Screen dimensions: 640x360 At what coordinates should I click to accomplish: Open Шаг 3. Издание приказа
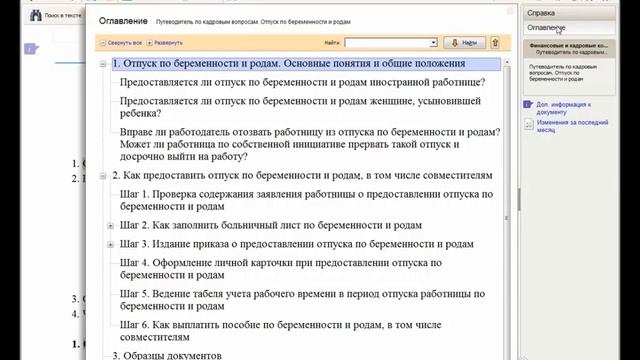[296, 244]
